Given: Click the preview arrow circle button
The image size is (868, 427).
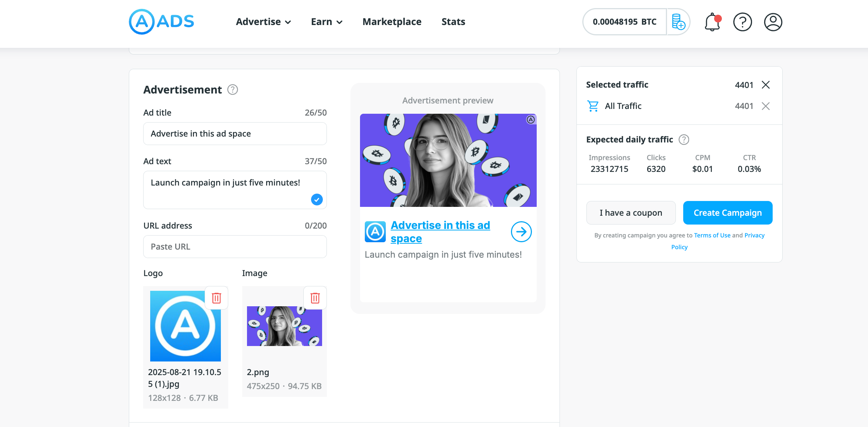Looking at the screenshot, I should point(521,232).
